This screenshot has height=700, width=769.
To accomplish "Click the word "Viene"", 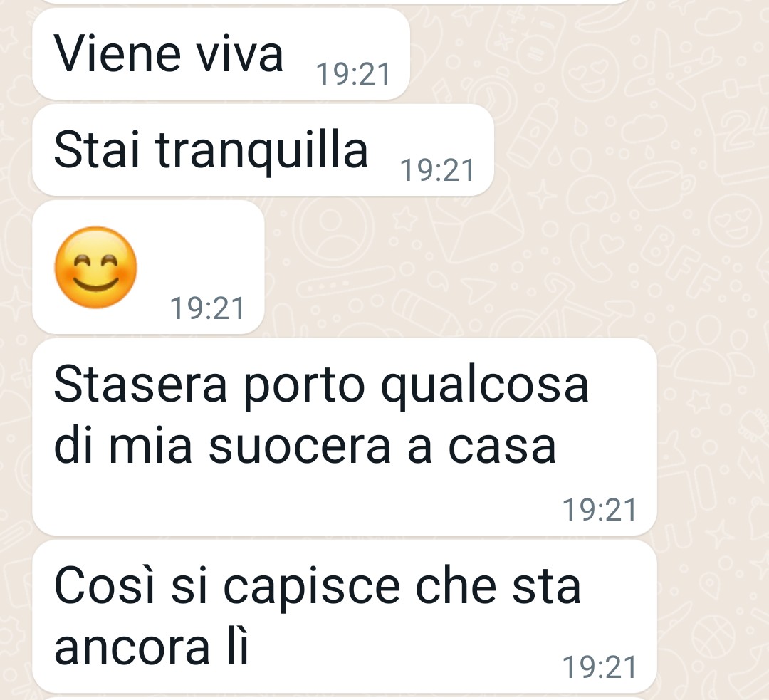I will pyautogui.click(x=117, y=54).
